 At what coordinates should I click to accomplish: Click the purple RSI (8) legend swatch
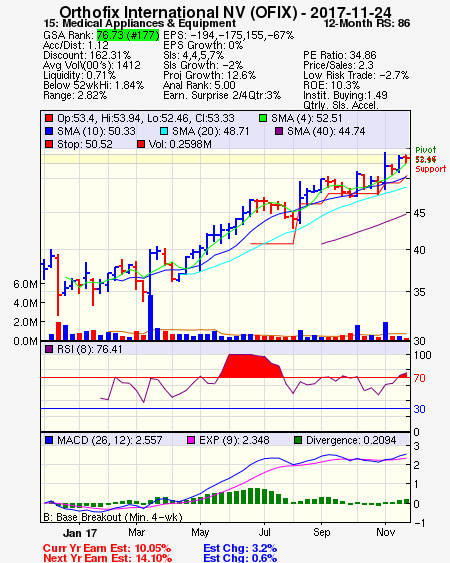point(49,349)
